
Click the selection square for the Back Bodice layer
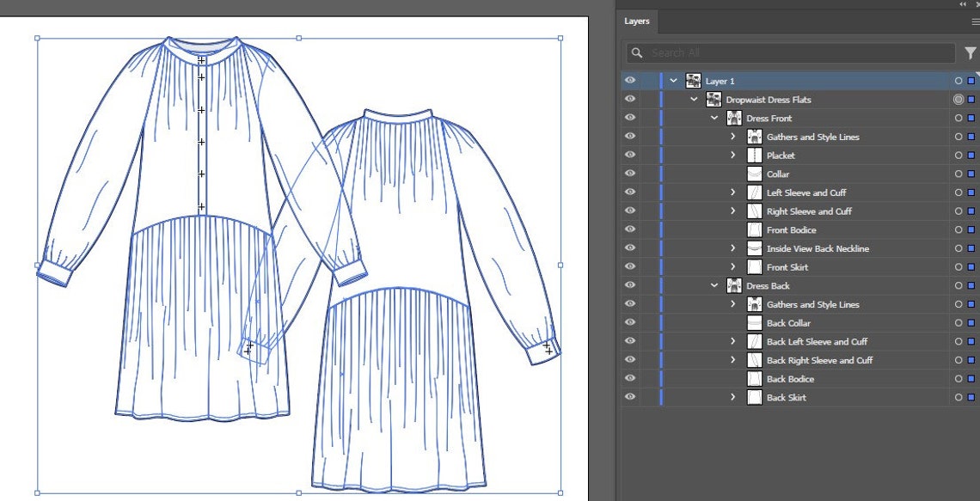971,378
